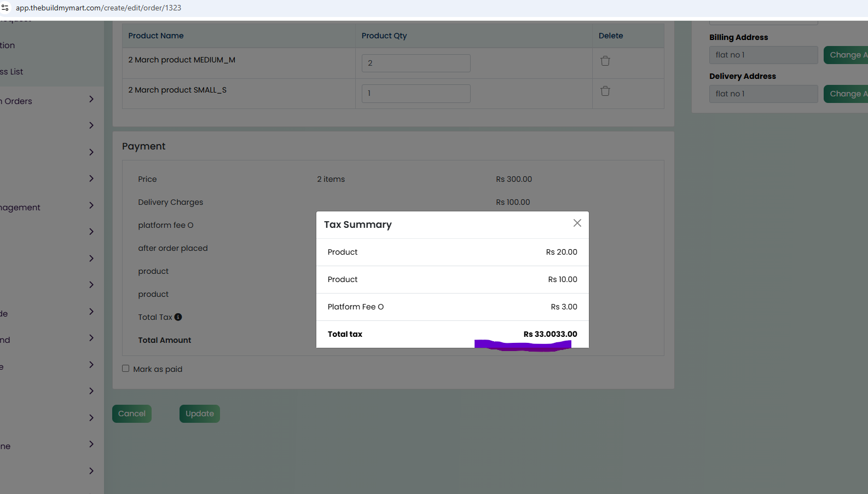Viewport: 868px width, 494px height.
Task: Click the '2 March product MEDIUM_M' name
Action: point(182,60)
